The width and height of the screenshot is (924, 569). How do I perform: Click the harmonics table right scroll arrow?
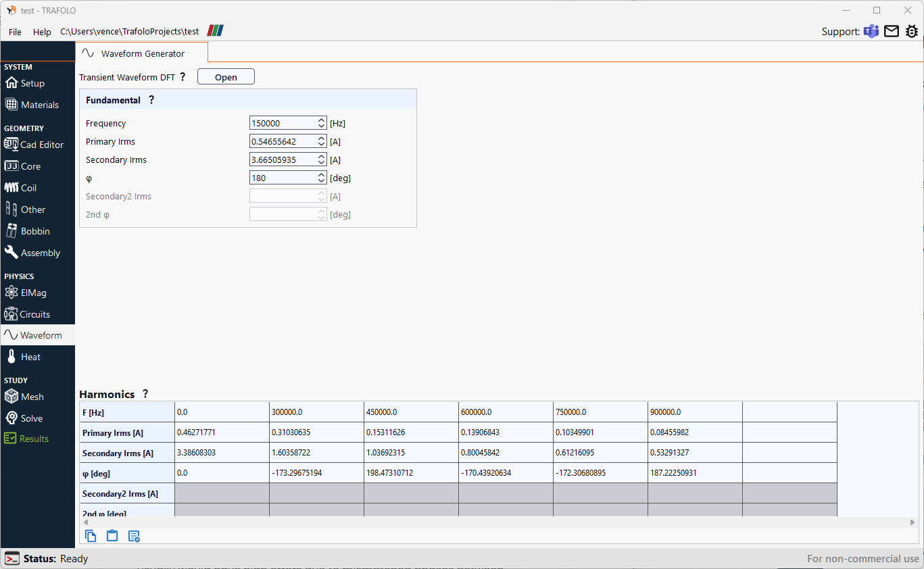click(x=913, y=522)
